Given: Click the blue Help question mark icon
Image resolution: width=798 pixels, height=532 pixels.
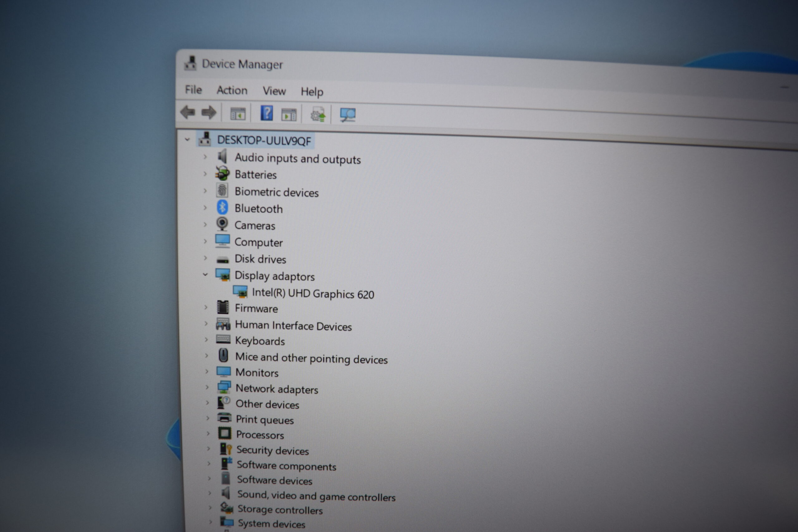Looking at the screenshot, I should (267, 113).
